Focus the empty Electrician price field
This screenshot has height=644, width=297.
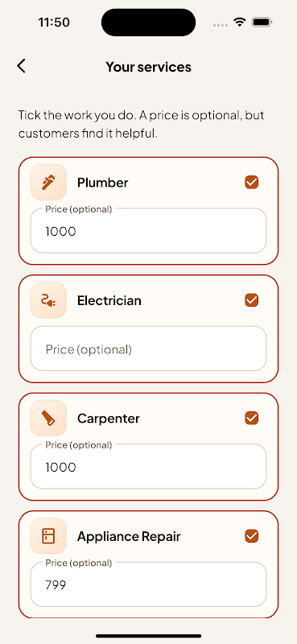coord(148,349)
